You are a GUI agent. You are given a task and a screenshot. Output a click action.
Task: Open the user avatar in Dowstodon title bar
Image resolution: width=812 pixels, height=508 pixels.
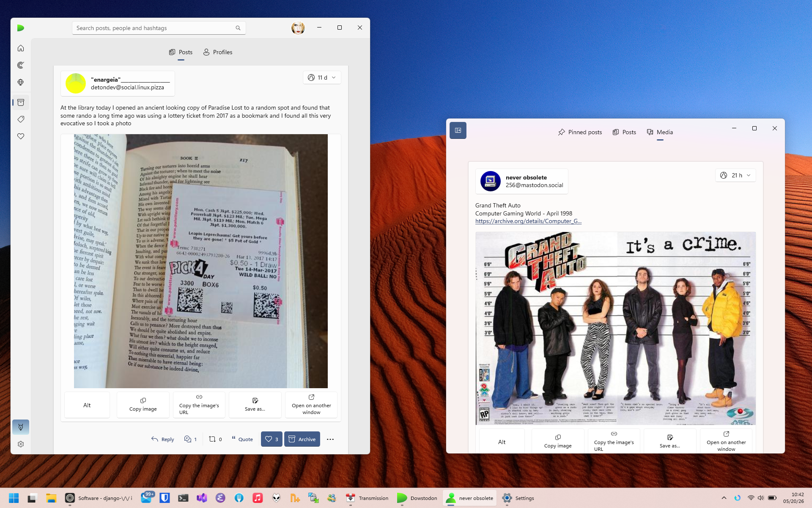(298, 28)
